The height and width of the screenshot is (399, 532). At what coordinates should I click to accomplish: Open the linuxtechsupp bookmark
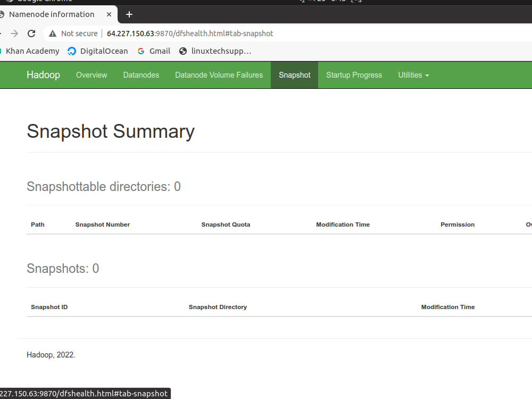[215, 51]
